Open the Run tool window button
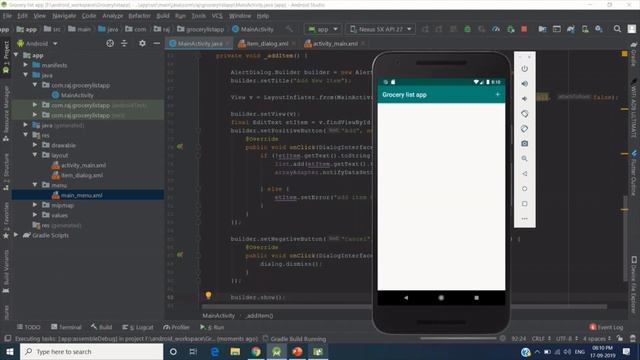 [212, 327]
